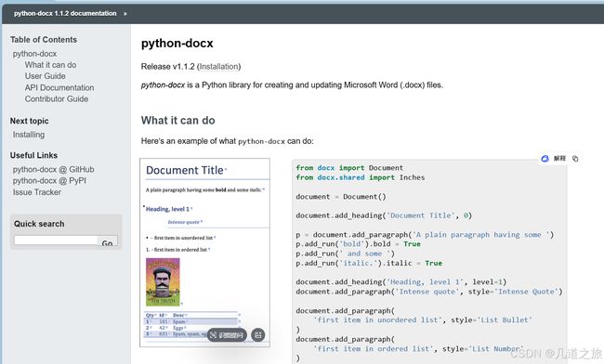The height and width of the screenshot is (364, 604).
Task: Go to the Installing next topic
Action: click(29, 135)
